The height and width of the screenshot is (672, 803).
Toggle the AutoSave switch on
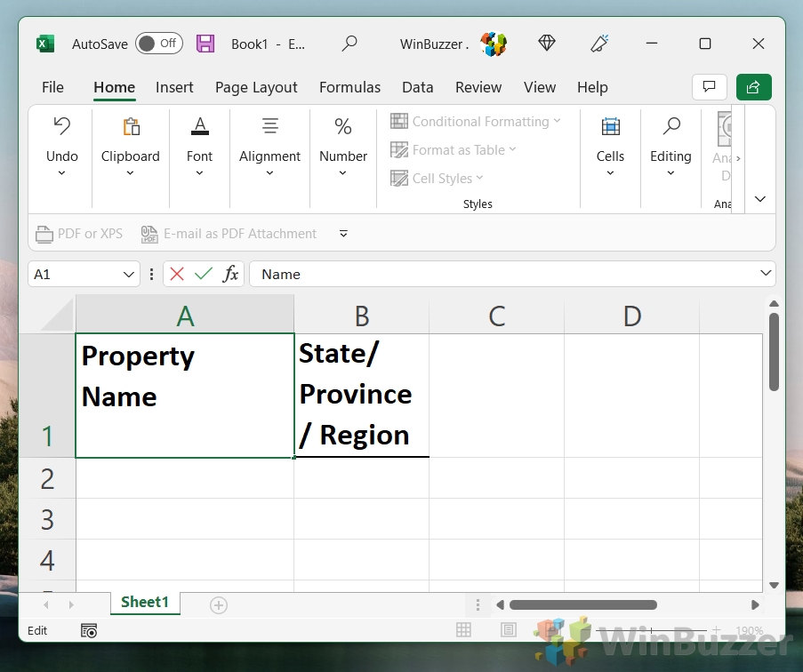tap(158, 43)
